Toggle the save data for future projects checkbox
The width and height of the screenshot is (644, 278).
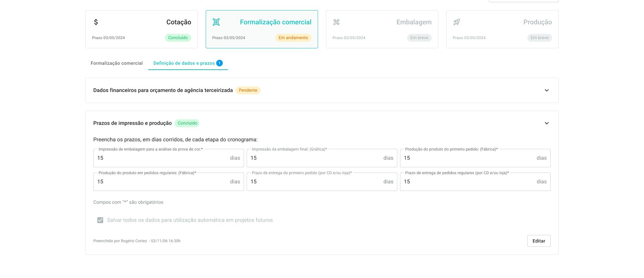click(x=100, y=220)
